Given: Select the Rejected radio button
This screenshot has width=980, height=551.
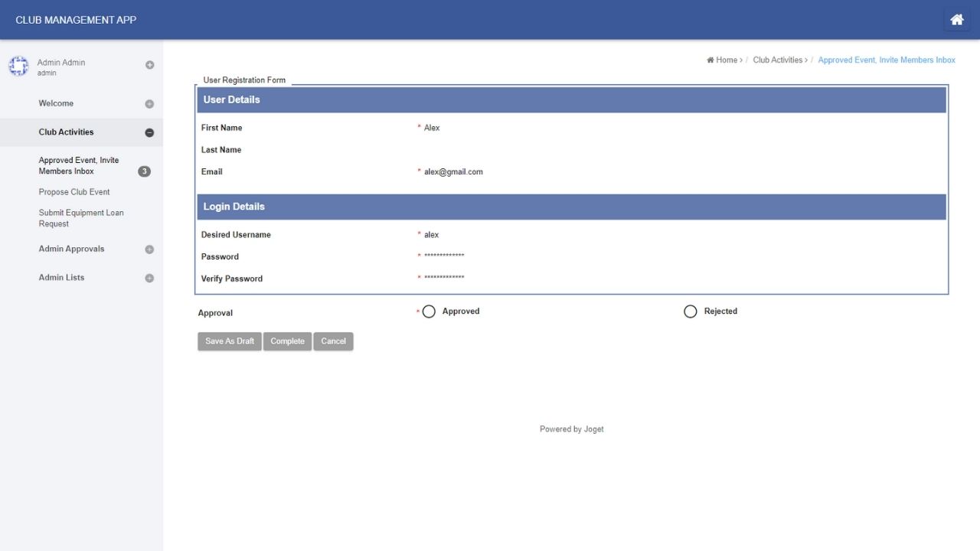Looking at the screenshot, I should (x=691, y=311).
